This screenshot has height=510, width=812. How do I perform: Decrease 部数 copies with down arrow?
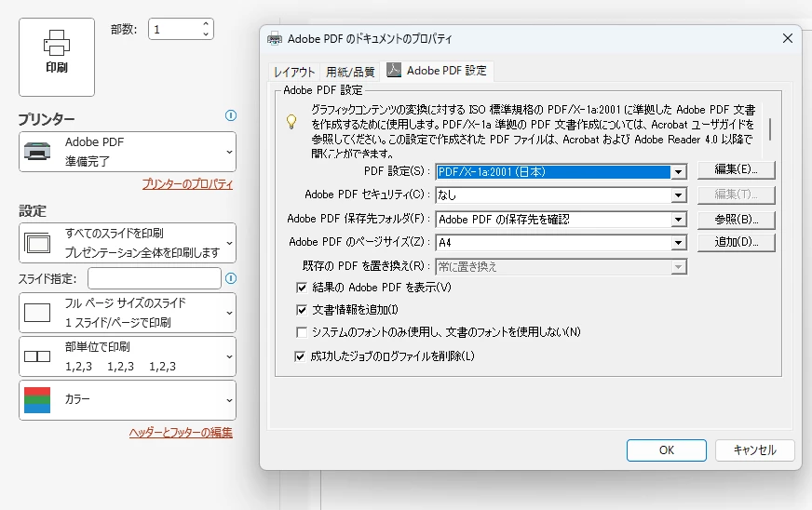click(x=206, y=34)
